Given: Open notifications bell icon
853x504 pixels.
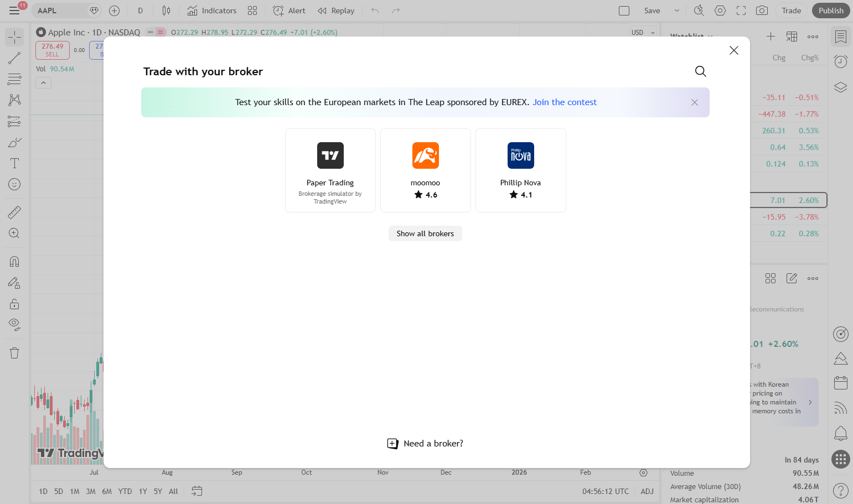Looking at the screenshot, I should (x=841, y=433).
